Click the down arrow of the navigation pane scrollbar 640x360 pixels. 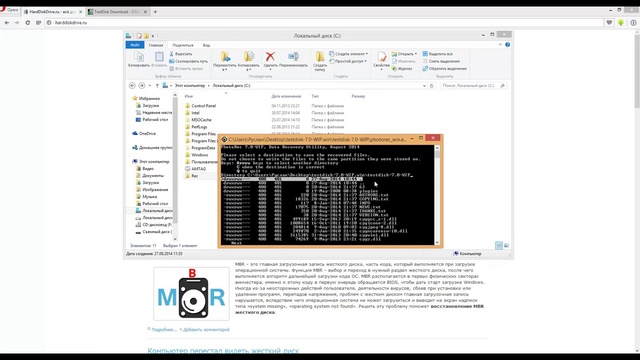(175, 239)
